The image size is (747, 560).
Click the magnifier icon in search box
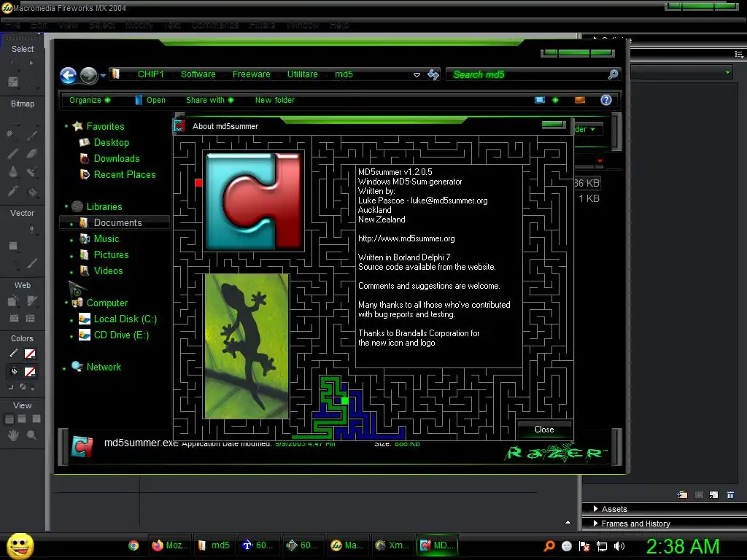pyautogui.click(x=613, y=74)
